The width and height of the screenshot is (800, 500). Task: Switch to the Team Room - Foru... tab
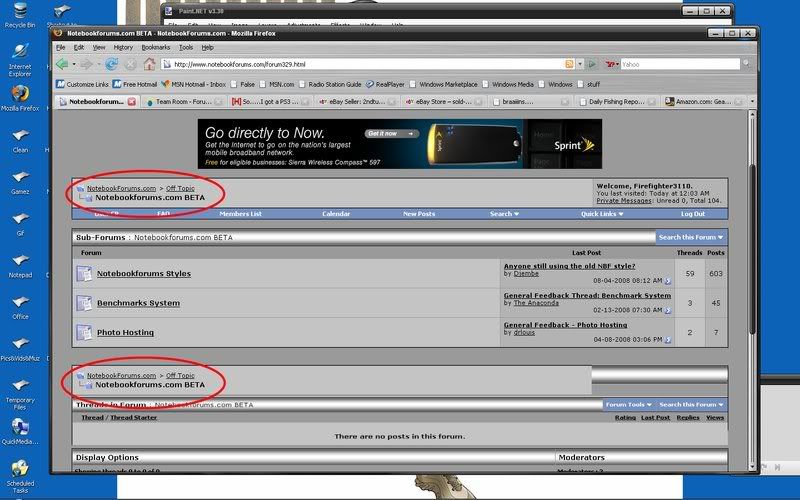pos(184,102)
